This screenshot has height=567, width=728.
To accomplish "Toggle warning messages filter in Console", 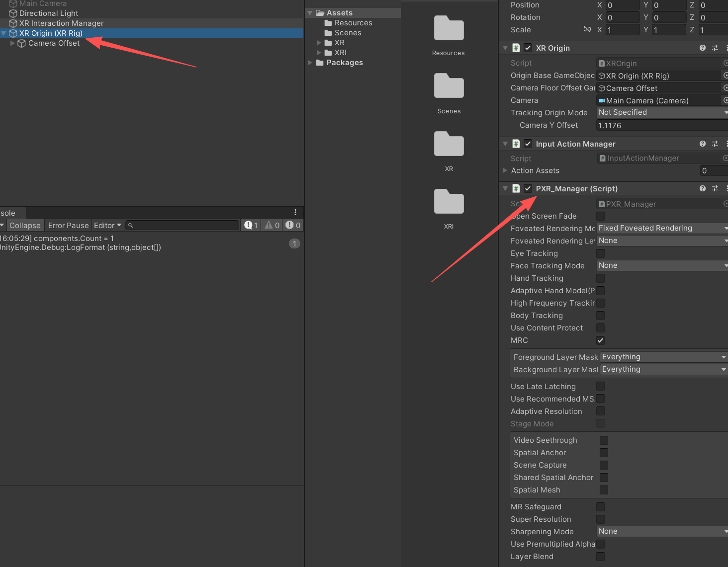I will point(272,225).
